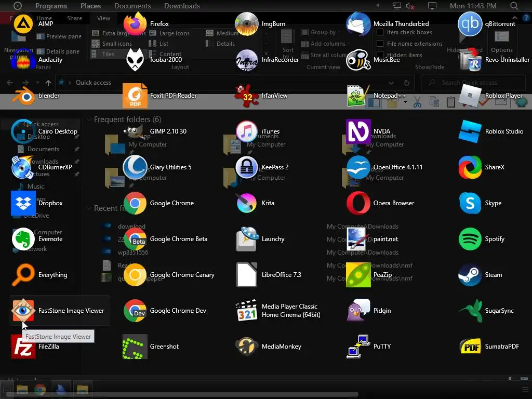
Task: Launch Mozilla Thunderbird
Action: 389,24
